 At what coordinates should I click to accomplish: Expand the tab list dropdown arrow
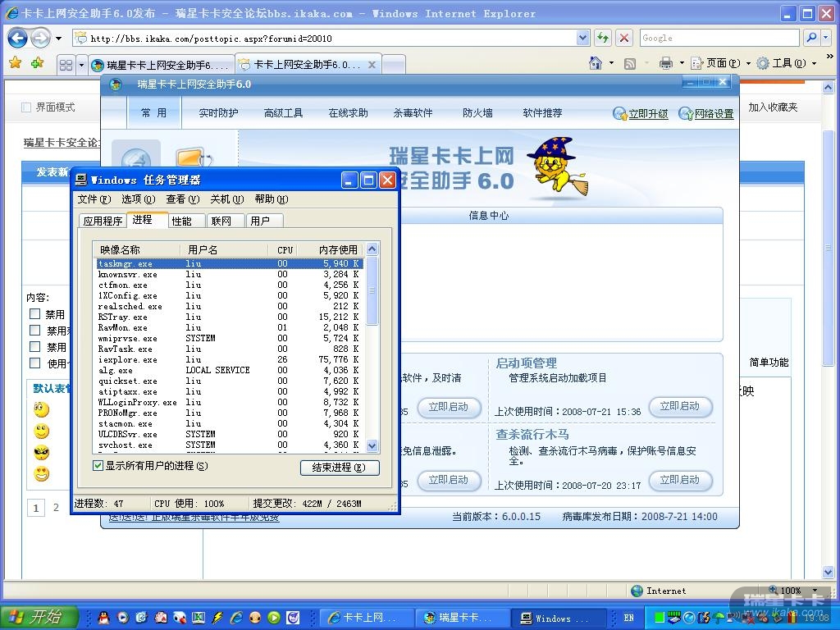[x=81, y=66]
